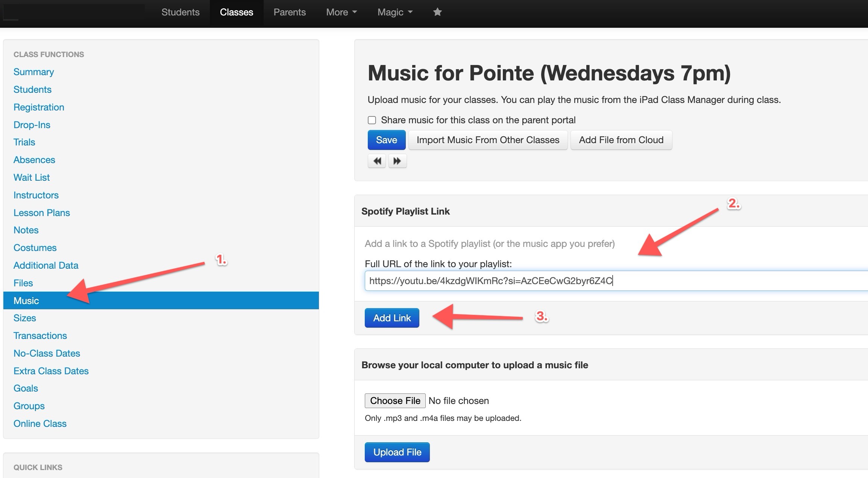
Task: Go to Online Class in sidebar
Action: 40,424
